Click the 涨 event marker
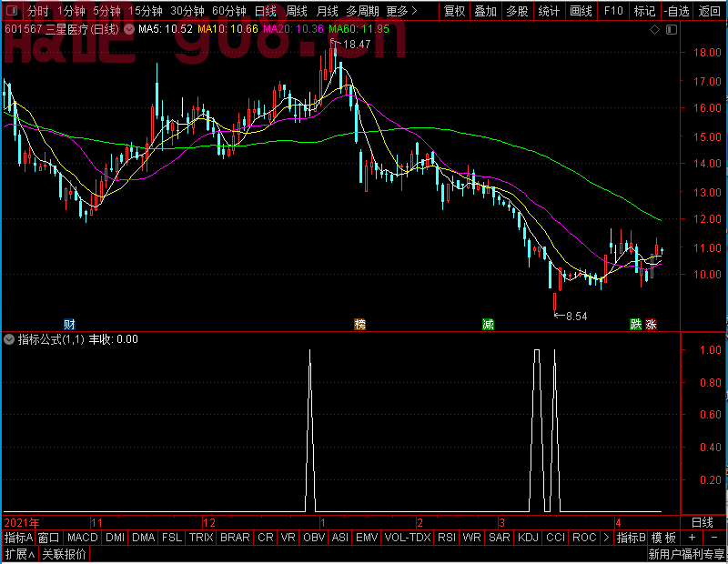 [651, 324]
